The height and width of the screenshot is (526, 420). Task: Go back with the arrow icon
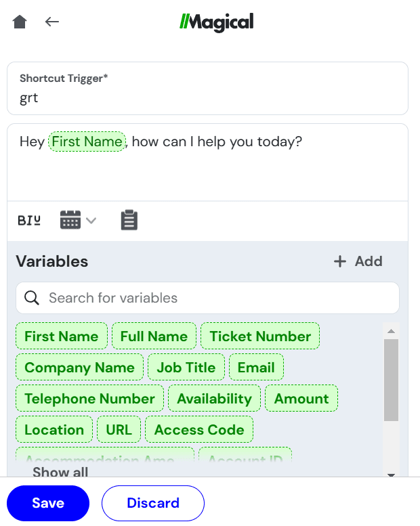52,22
